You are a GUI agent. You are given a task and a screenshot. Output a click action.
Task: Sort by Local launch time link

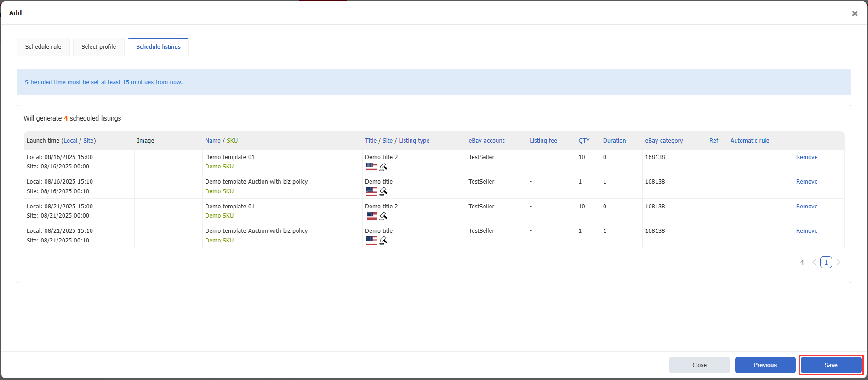(70, 141)
